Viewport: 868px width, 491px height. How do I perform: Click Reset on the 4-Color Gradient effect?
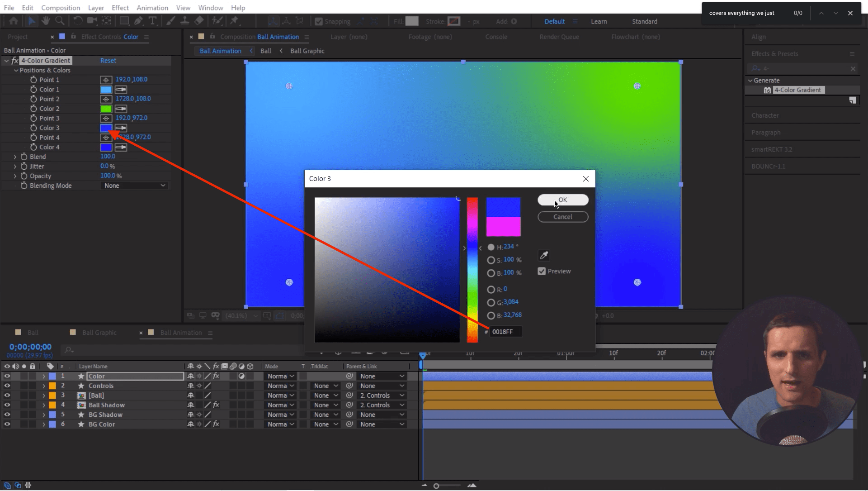(x=108, y=60)
